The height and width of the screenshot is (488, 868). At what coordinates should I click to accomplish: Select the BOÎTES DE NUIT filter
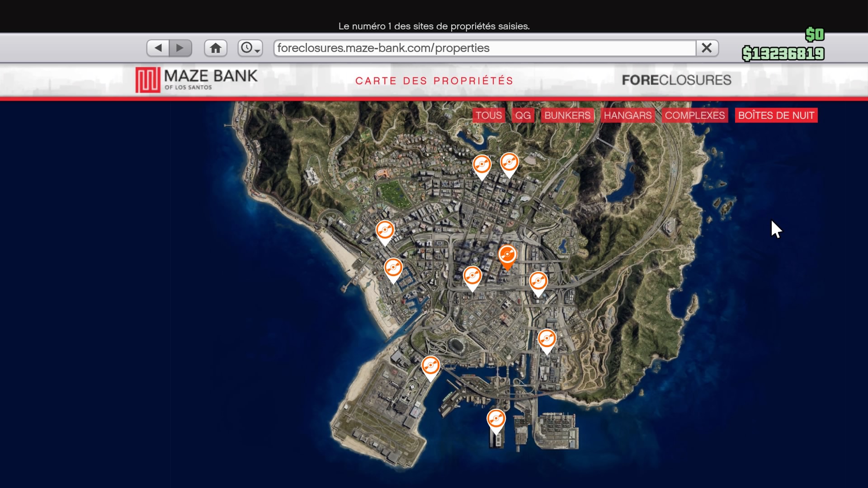click(x=776, y=115)
